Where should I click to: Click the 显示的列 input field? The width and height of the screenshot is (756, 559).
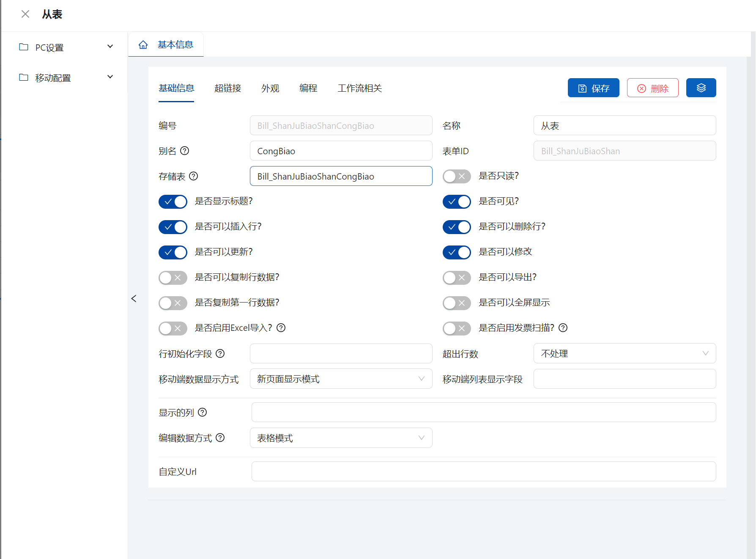(484, 412)
